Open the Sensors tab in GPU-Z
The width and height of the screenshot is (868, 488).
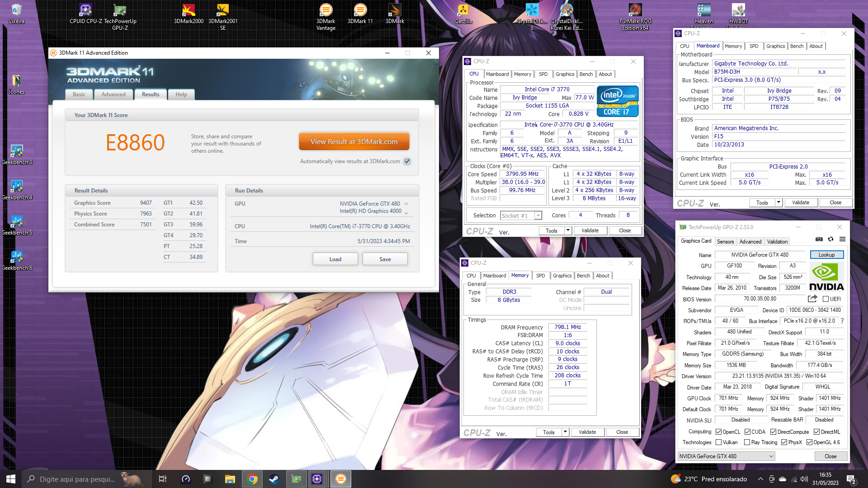click(726, 242)
